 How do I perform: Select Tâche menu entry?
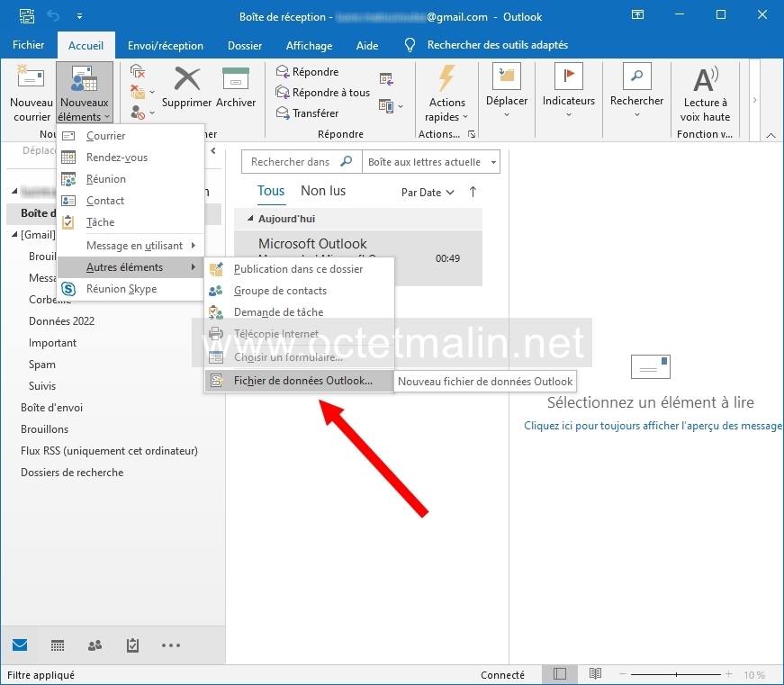[x=131, y=222]
